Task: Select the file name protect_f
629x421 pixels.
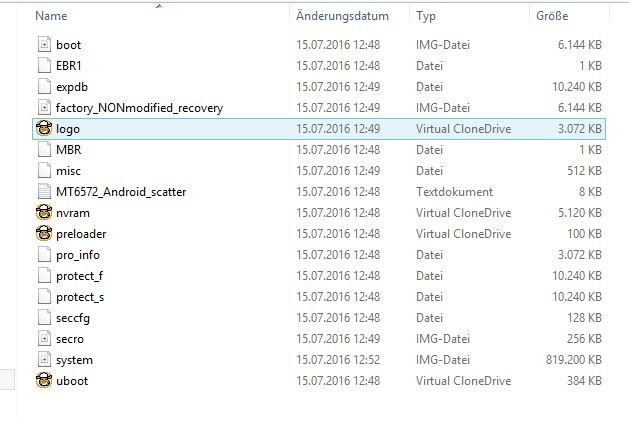Action: click(79, 276)
